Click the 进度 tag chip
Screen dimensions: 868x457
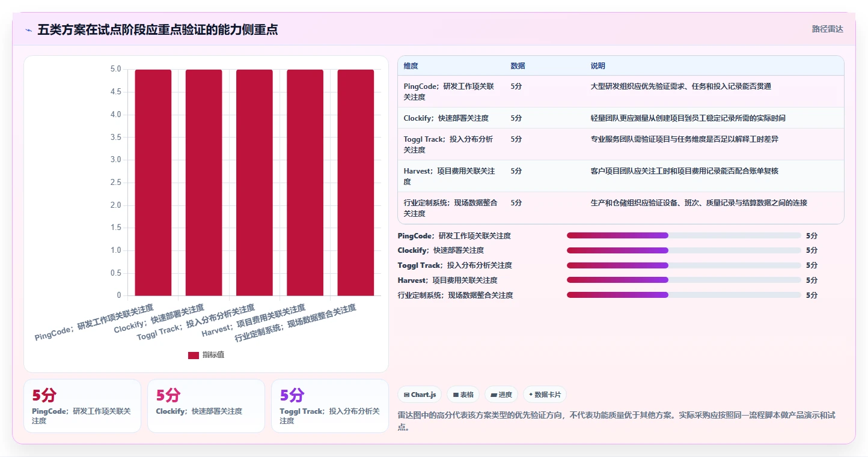tap(501, 395)
